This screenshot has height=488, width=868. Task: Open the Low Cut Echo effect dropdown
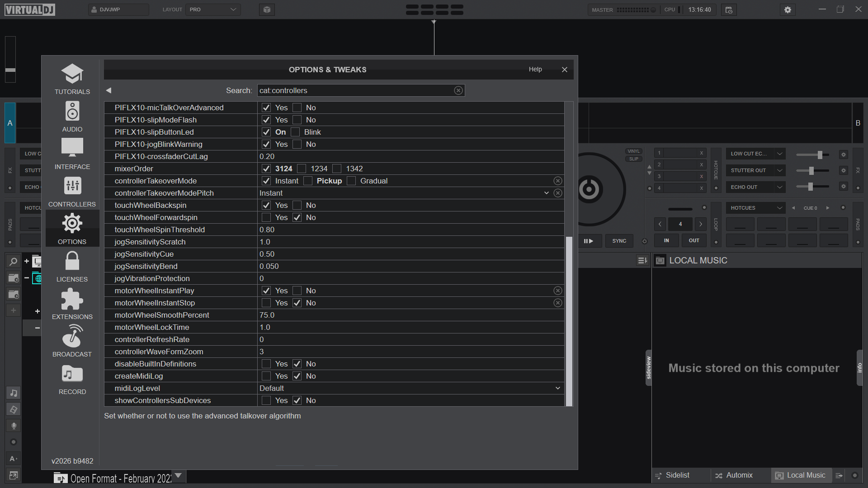click(756, 154)
